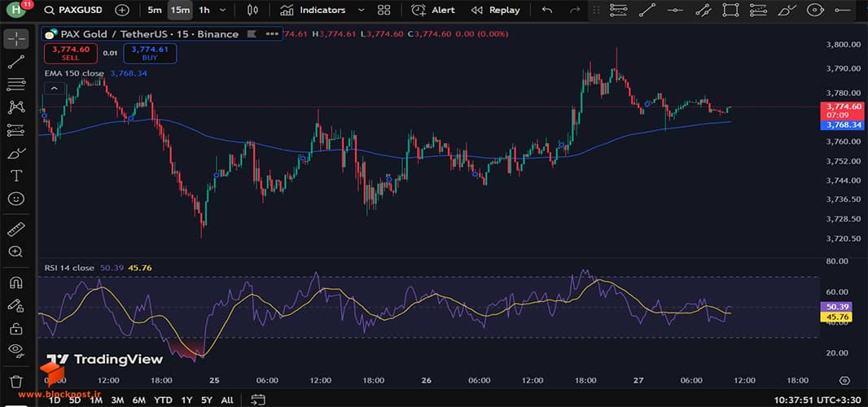Activate the zoom in tool

coord(16,252)
